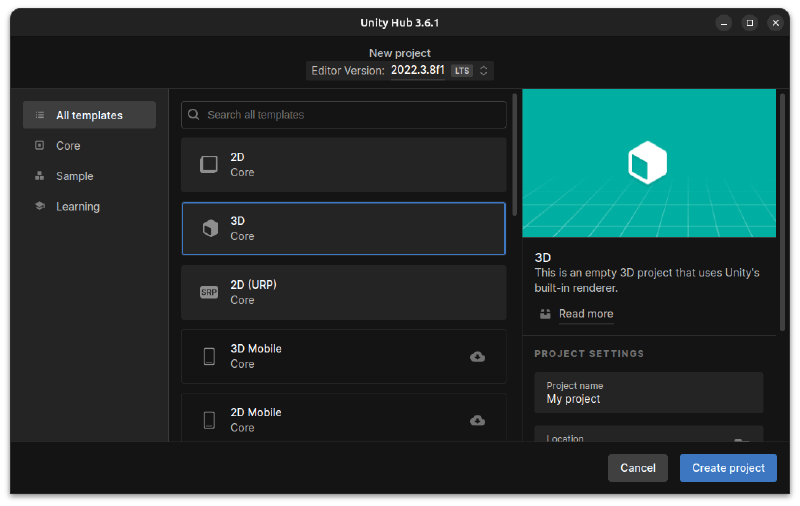Edit the Project name field

pos(648,393)
